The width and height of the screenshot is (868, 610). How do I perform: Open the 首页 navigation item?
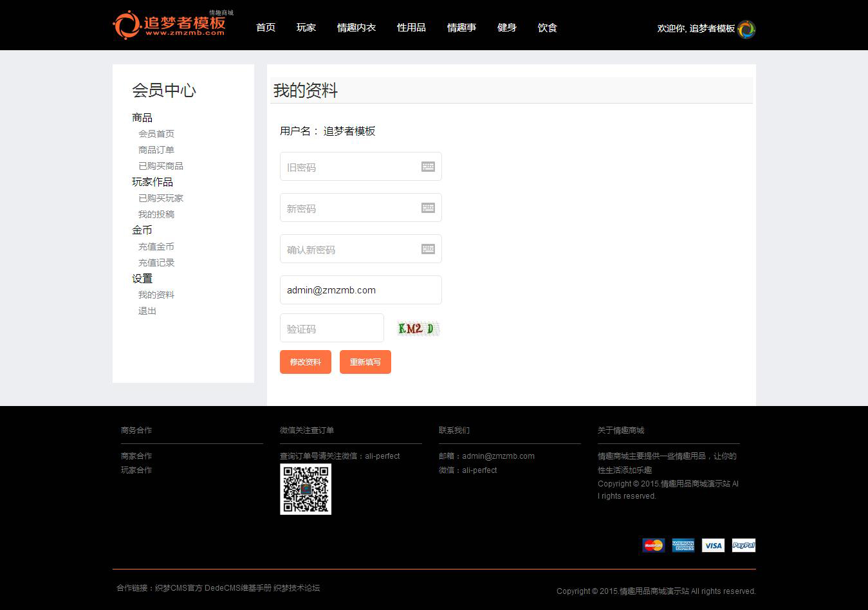tap(266, 28)
